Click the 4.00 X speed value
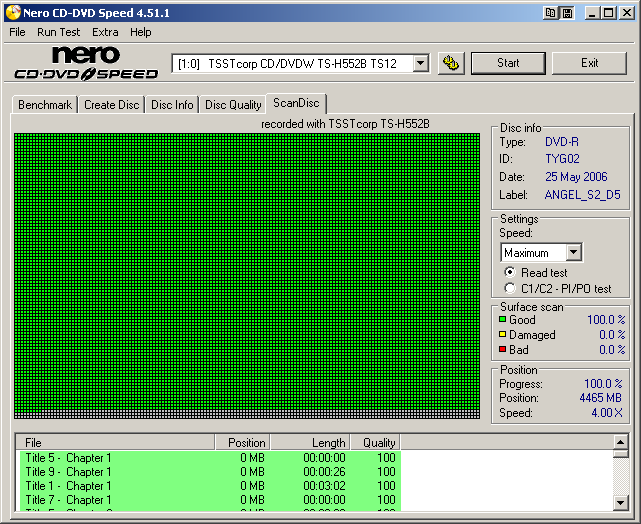This screenshot has width=641, height=524. point(607,413)
